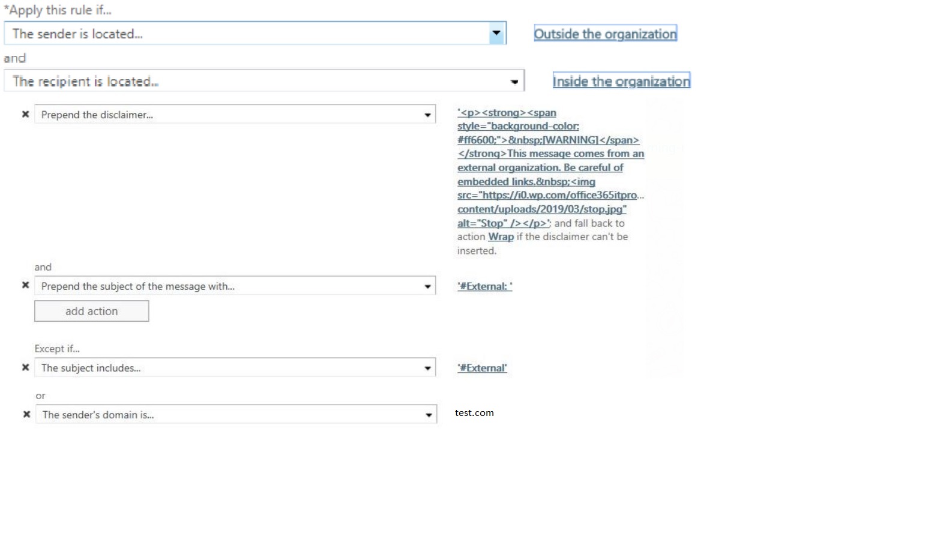Click the Except if label
This screenshot has width=940, height=560.
point(57,349)
